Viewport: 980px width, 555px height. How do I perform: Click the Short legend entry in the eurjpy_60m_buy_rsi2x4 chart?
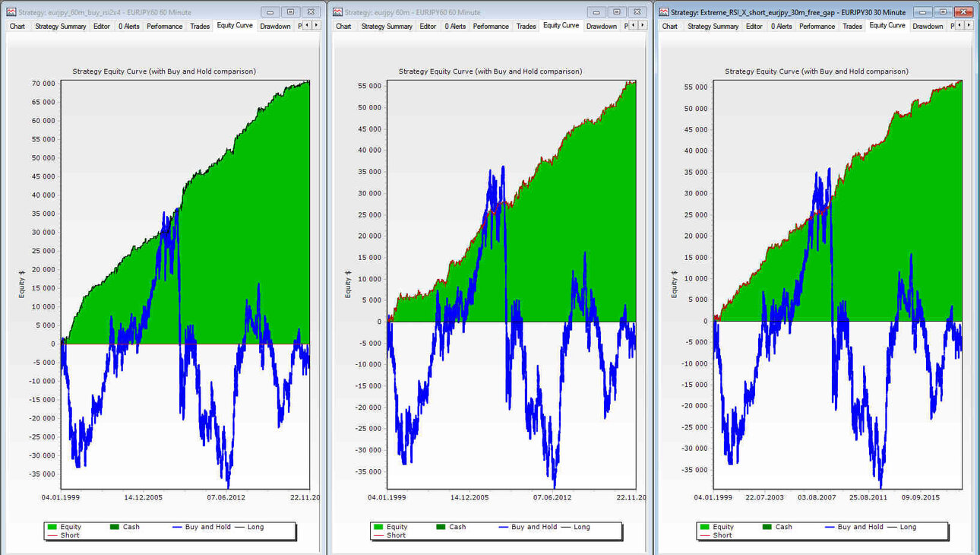coord(64,535)
